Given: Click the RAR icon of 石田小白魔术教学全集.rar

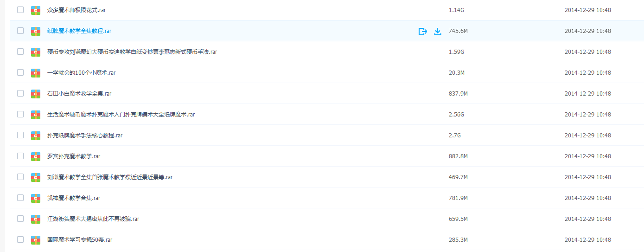Looking at the screenshot, I should (36, 94).
